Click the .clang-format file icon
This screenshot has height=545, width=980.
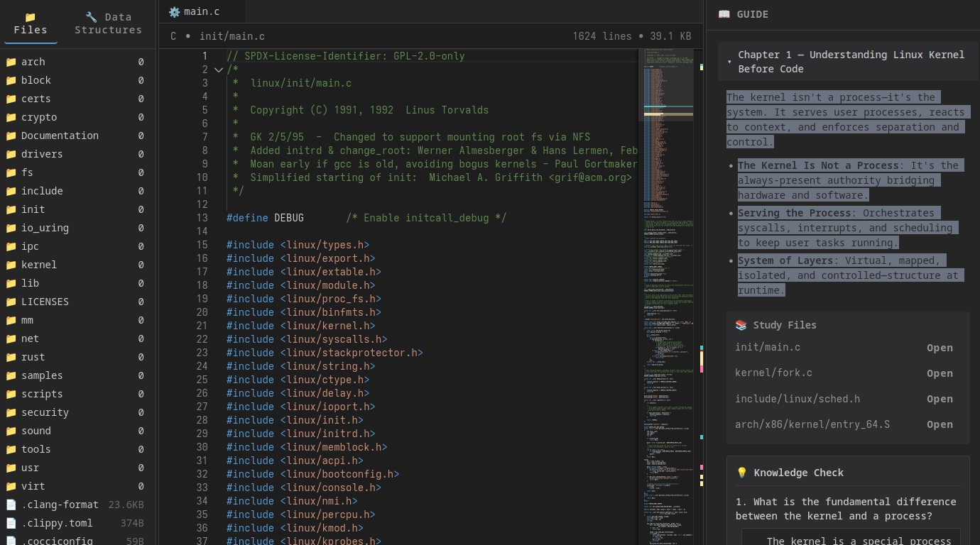(x=11, y=505)
